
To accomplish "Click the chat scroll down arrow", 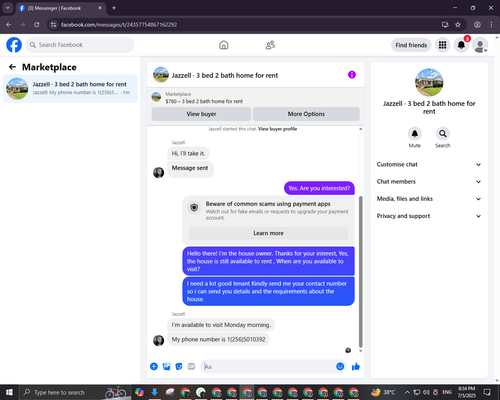I will click(360, 351).
